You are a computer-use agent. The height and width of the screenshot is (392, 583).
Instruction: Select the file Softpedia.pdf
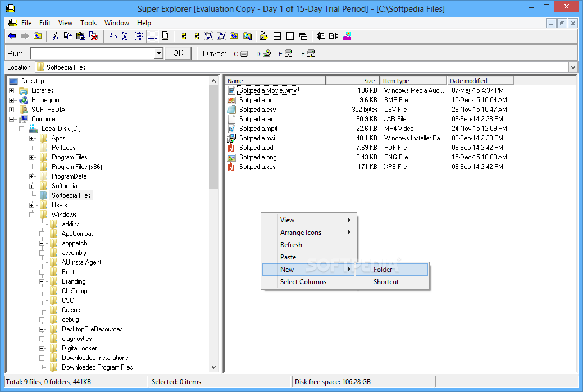tap(257, 148)
